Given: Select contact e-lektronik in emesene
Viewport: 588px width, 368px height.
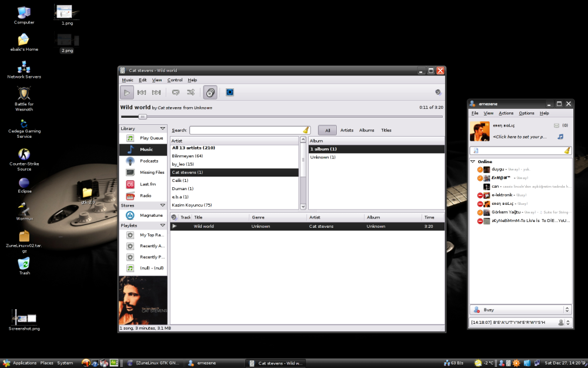Looking at the screenshot, I should [521, 195].
